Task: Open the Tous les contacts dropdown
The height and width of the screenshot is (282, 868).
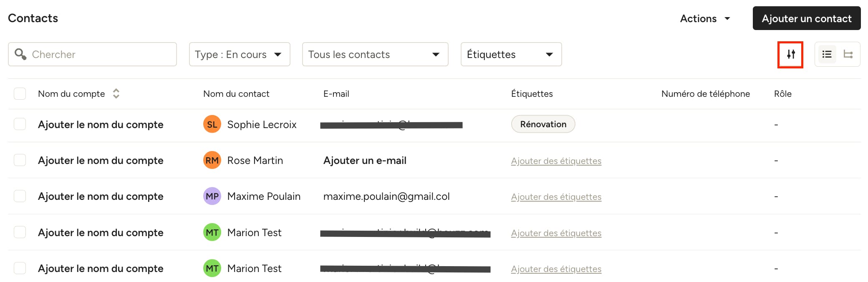Action: [375, 54]
